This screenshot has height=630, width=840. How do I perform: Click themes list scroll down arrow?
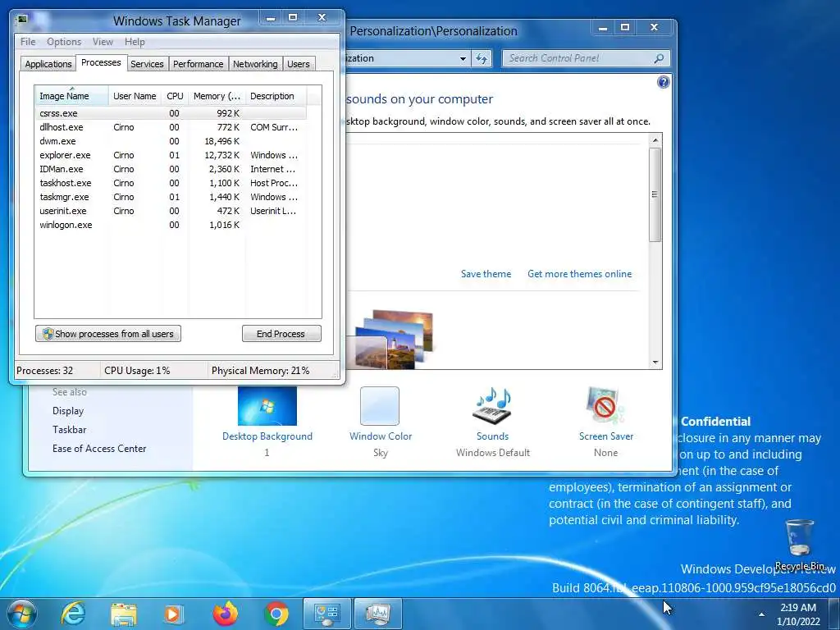[x=655, y=363]
